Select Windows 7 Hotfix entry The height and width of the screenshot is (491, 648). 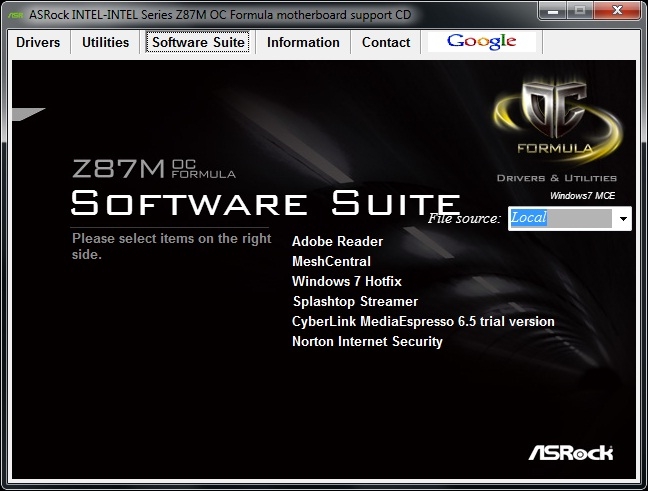point(347,281)
